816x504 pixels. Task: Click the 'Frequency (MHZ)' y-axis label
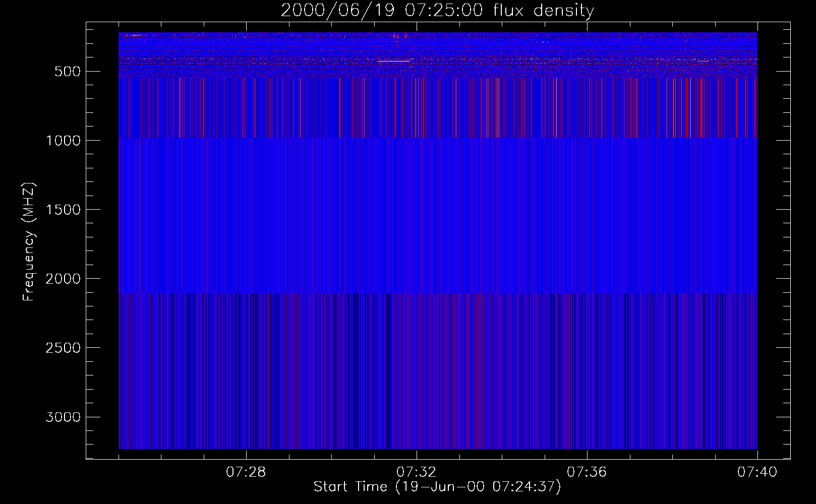[29, 242]
